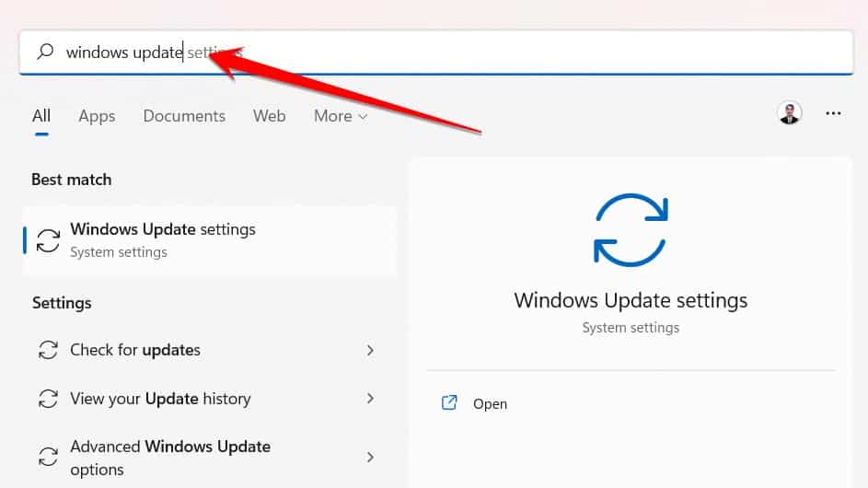Switch to the All tab
This screenshot has height=488, width=868.
tap(41, 116)
